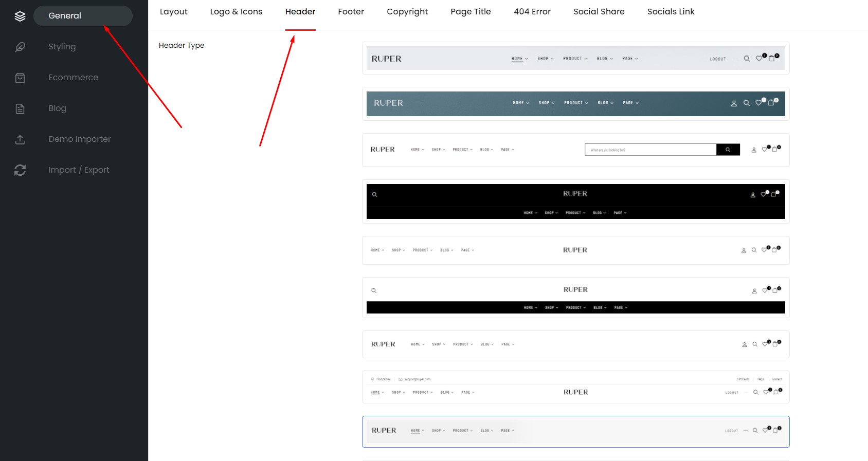Switch to the Socials Link tab
The width and height of the screenshot is (868, 461).
(x=671, y=12)
